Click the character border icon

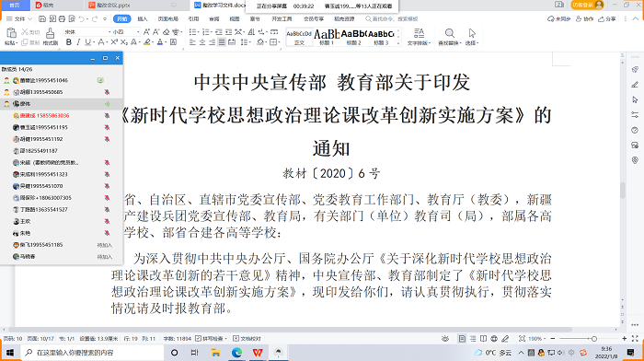coord(173,42)
